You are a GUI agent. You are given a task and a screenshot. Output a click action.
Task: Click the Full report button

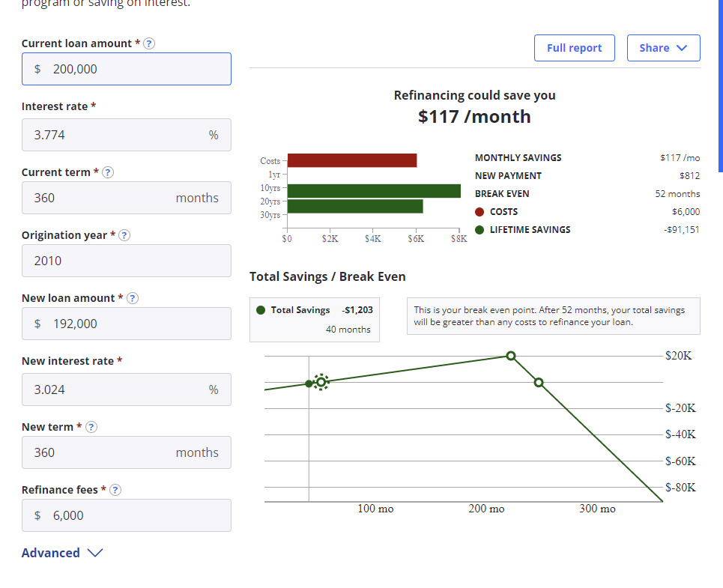coord(575,48)
